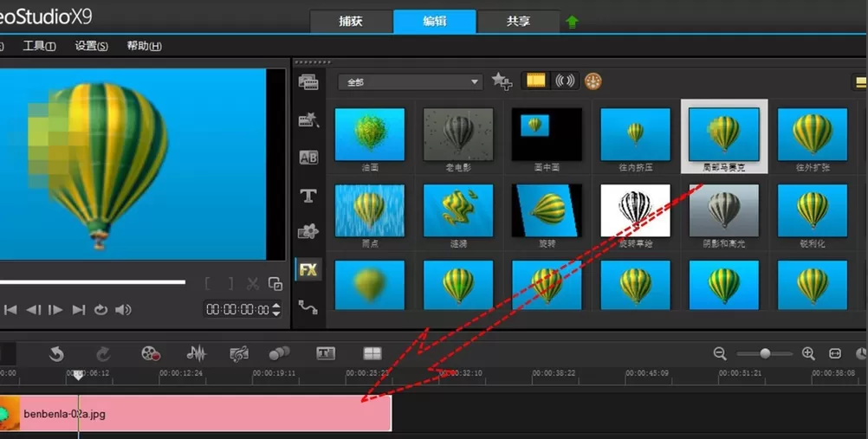The image size is (868, 439).
Task: Jump to end of clip button
Action: (x=79, y=310)
